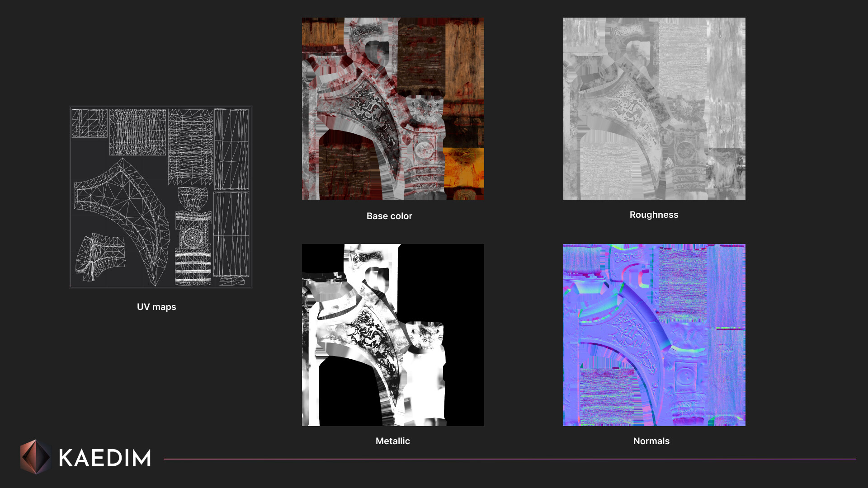The height and width of the screenshot is (488, 868).
Task: Select the tall narrow top-right UV island
Action: (x=231, y=149)
